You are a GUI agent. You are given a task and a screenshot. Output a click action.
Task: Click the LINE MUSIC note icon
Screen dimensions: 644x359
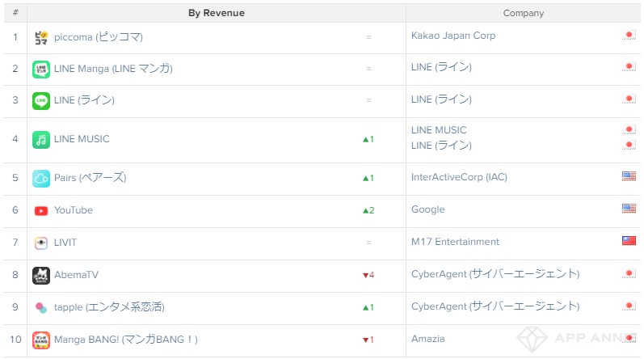41,140
